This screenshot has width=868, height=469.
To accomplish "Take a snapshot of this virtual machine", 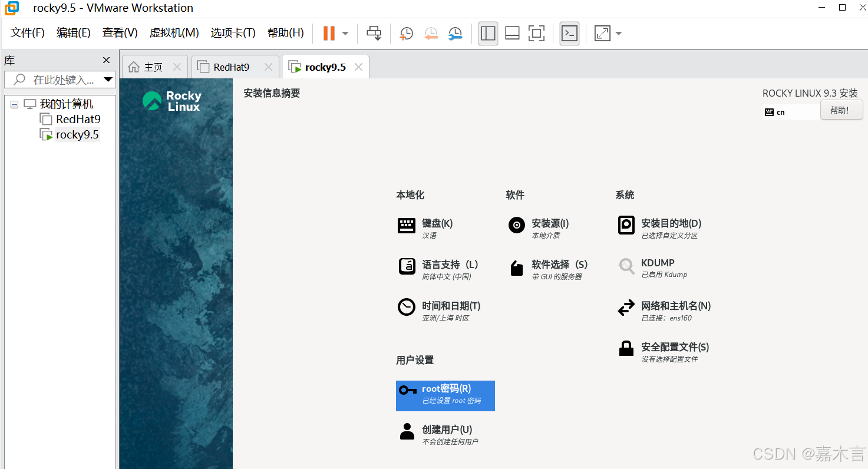I will (407, 34).
